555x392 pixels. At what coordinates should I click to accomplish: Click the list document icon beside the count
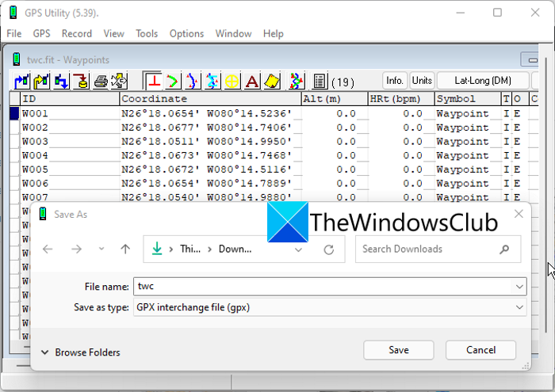coord(320,81)
